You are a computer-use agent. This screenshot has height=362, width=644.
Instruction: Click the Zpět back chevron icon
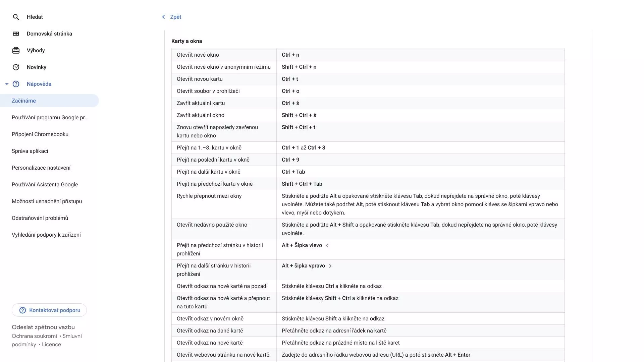(163, 17)
